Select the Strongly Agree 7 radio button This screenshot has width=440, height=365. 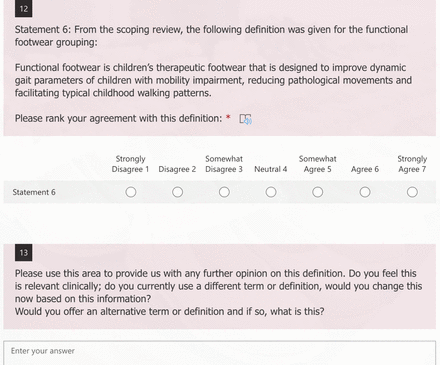pos(412,192)
